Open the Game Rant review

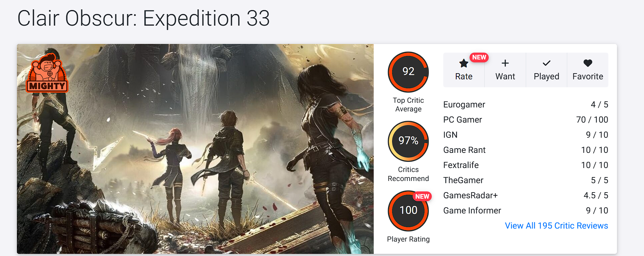pyautogui.click(x=464, y=150)
